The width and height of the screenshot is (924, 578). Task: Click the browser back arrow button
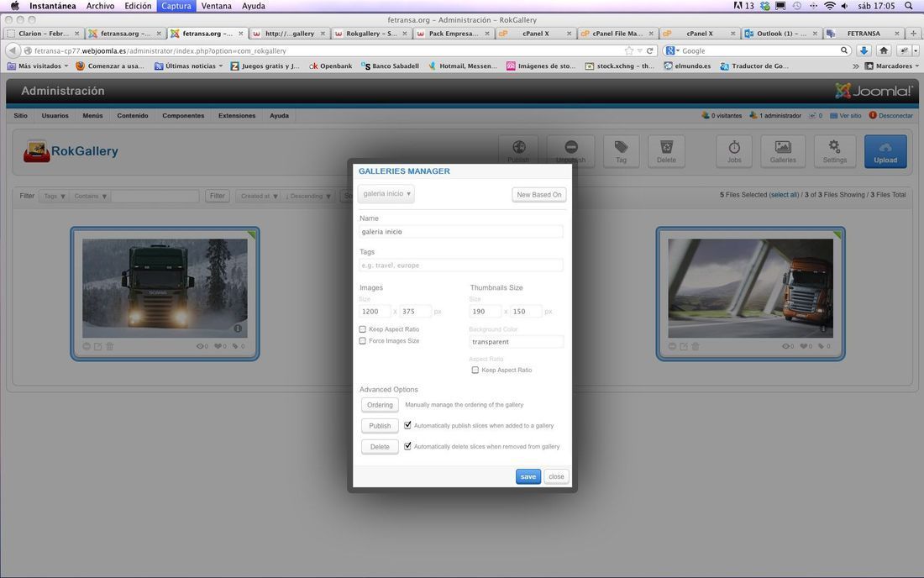(x=13, y=50)
